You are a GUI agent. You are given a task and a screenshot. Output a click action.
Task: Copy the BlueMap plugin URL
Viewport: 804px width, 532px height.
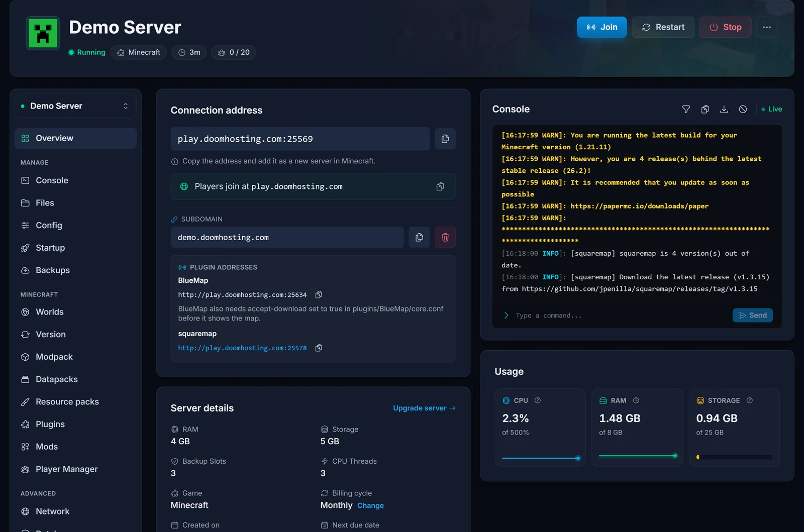(x=319, y=295)
